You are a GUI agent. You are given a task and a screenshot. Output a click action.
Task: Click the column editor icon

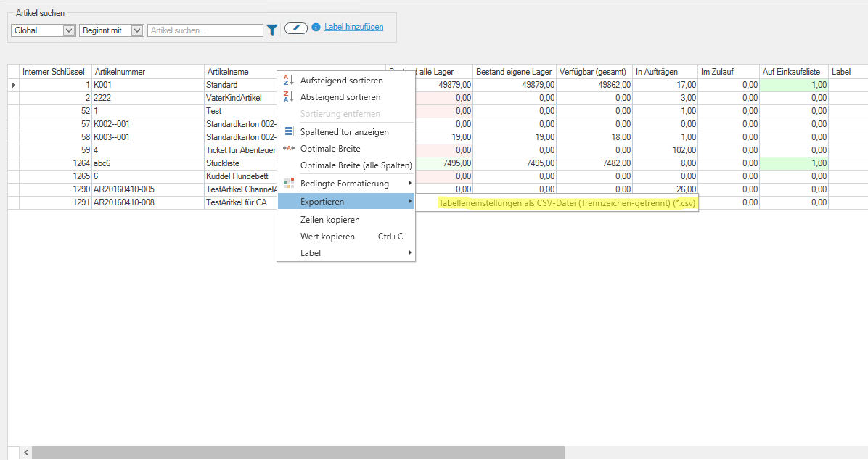pos(288,132)
